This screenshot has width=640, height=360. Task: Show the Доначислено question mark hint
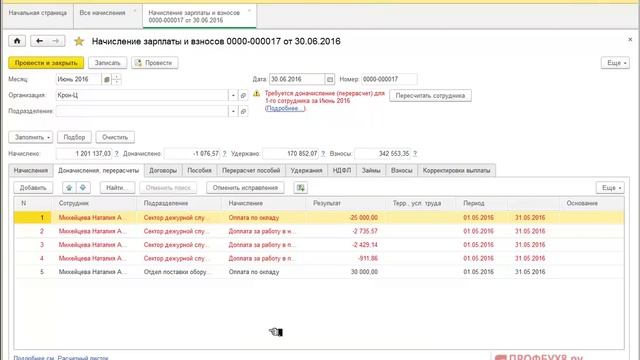(224, 154)
